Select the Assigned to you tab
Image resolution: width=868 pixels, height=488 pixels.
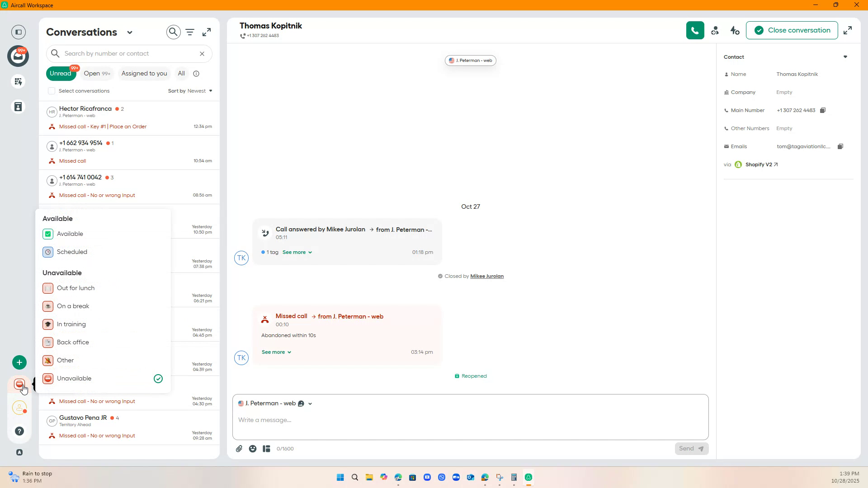click(x=144, y=73)
